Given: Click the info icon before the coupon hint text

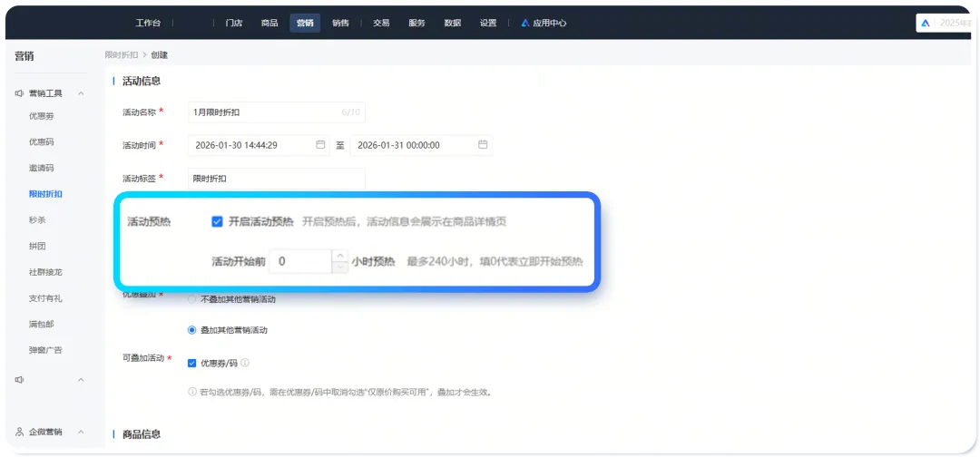Looking at the screenshot, I should point(191,392).
